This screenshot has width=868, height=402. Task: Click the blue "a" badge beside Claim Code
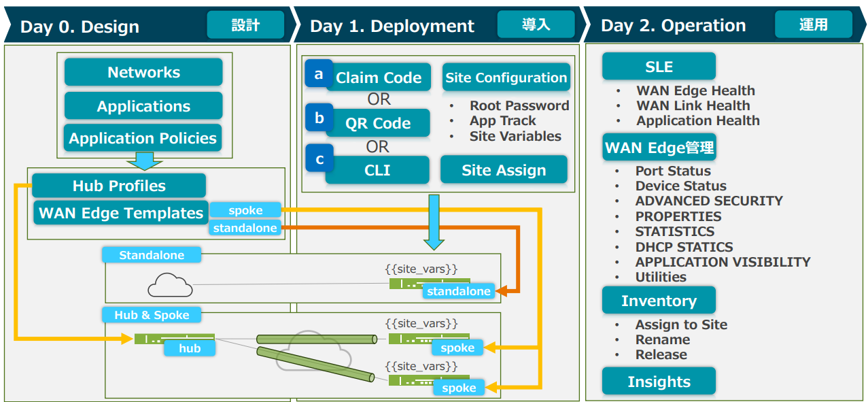[319, 73]
